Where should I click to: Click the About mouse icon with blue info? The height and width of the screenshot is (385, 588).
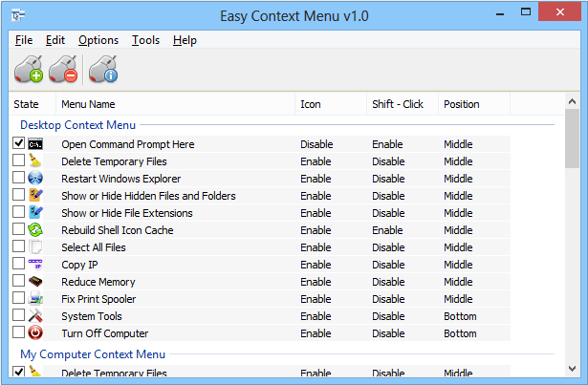[103, 70]
